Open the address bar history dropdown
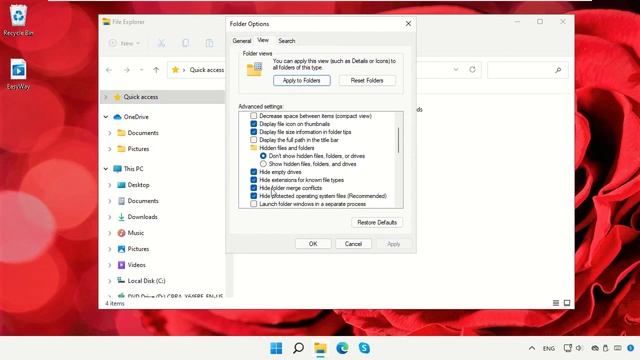The image size is (640, 360). coord(456,70)
